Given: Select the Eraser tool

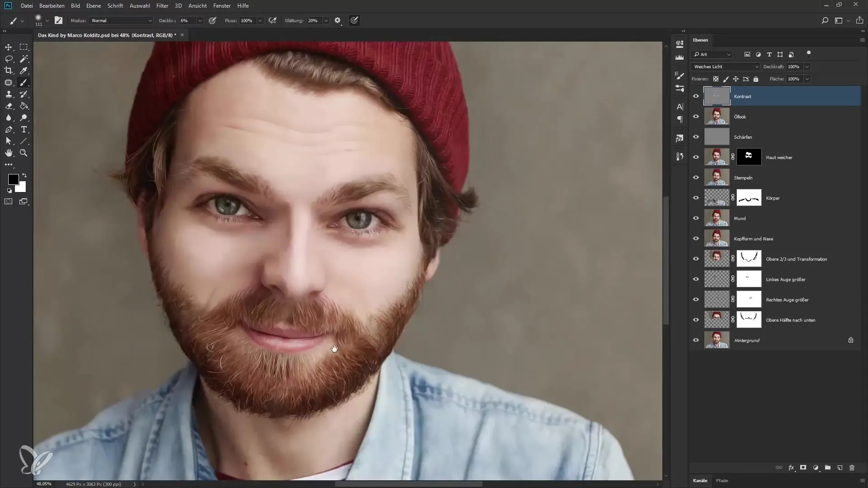Looking at the screenshot, I should point(9,106).
